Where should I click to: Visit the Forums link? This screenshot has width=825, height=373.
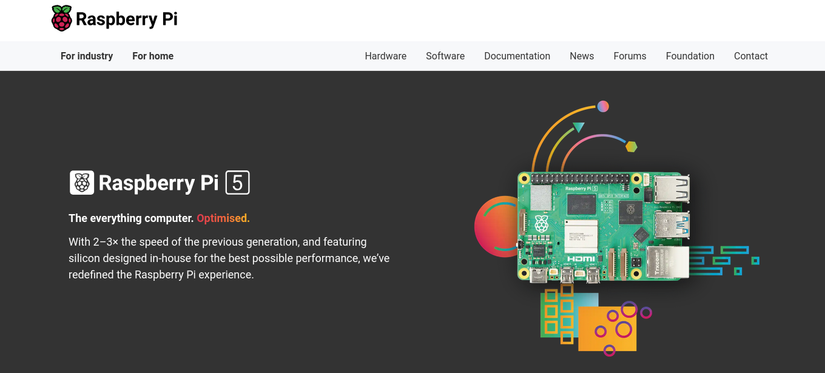pos(630,56)
